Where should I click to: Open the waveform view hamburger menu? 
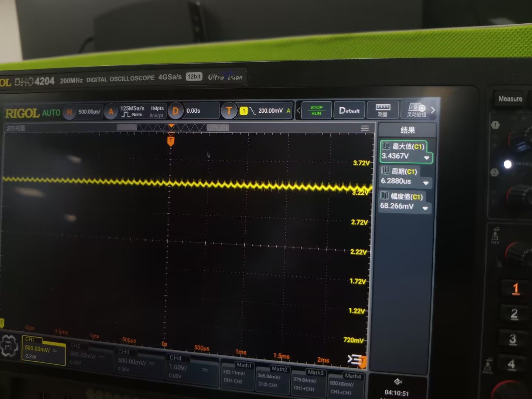[365, 128]
